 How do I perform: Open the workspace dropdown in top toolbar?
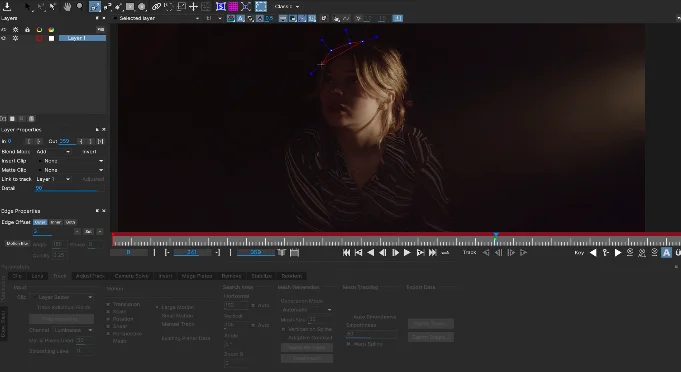pos(287,7)
